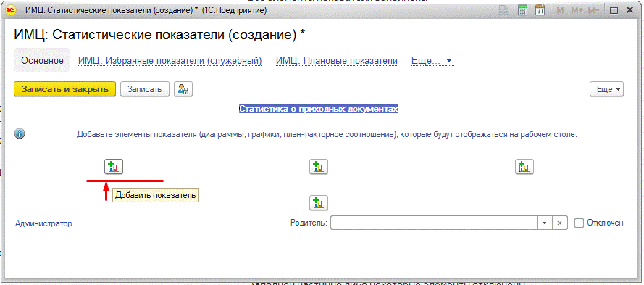Click into the Родитель input field
The height and width of the screenshot is (285, 644).
[x=434, y=223]
